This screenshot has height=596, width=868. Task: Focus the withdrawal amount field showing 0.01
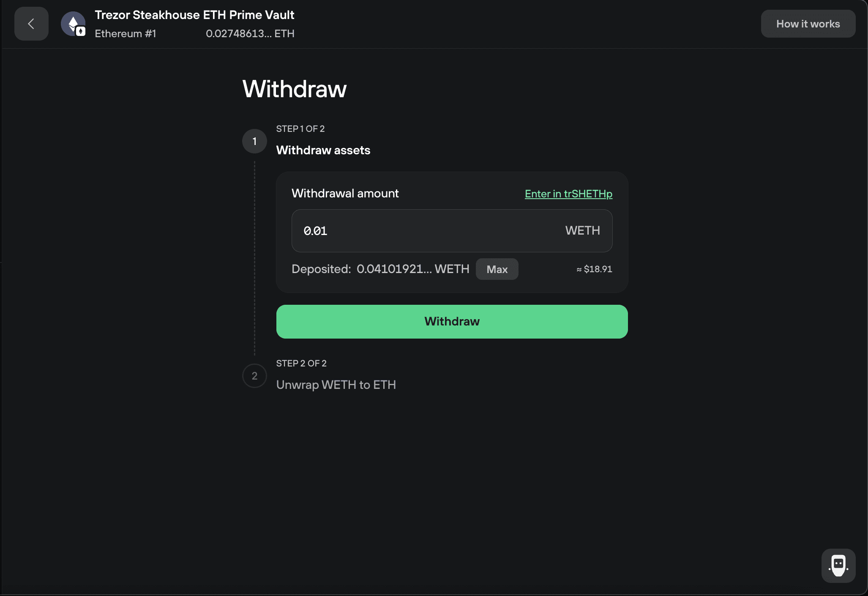(x=452, y=231)
